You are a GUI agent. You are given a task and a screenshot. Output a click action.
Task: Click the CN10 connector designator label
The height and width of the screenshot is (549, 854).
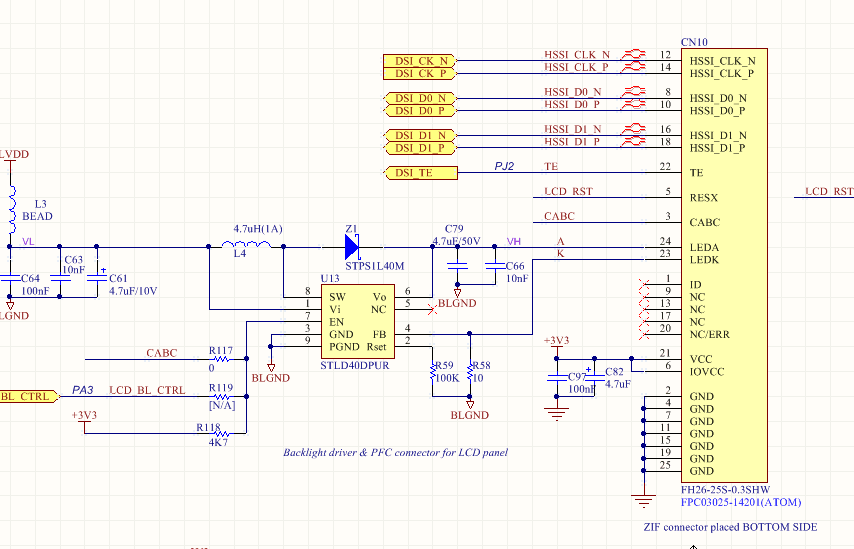(694, 42)
